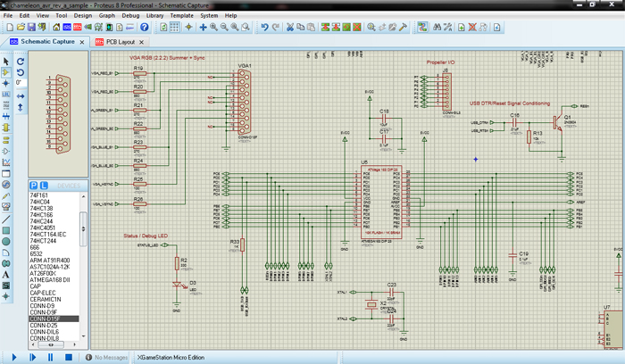Flip part vertically (Y-mirror) arrow
Screen dimensions: 625x364
point(21,107)
